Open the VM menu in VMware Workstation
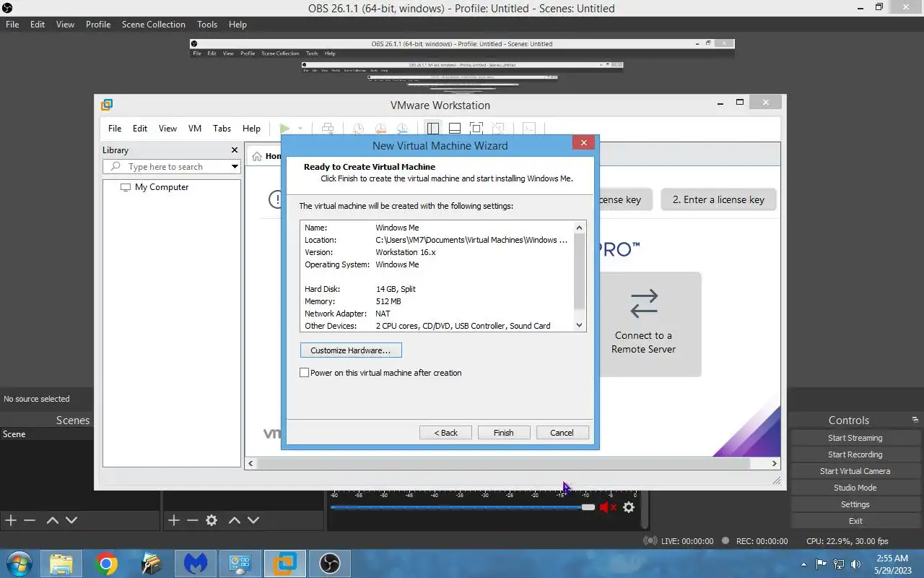 [195, 129]
